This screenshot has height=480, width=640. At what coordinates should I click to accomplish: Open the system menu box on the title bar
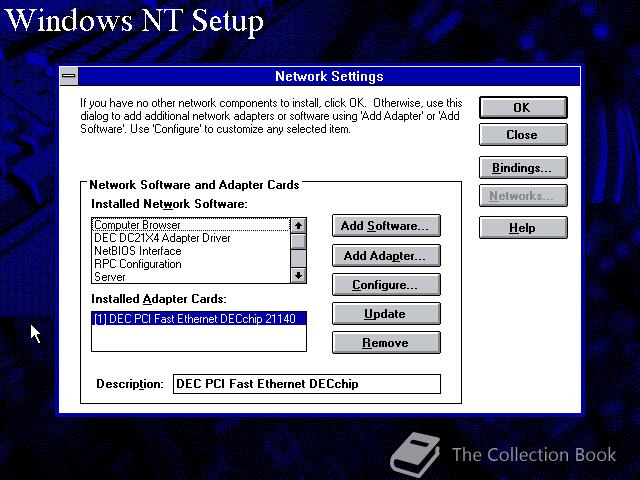pos(69,76)
